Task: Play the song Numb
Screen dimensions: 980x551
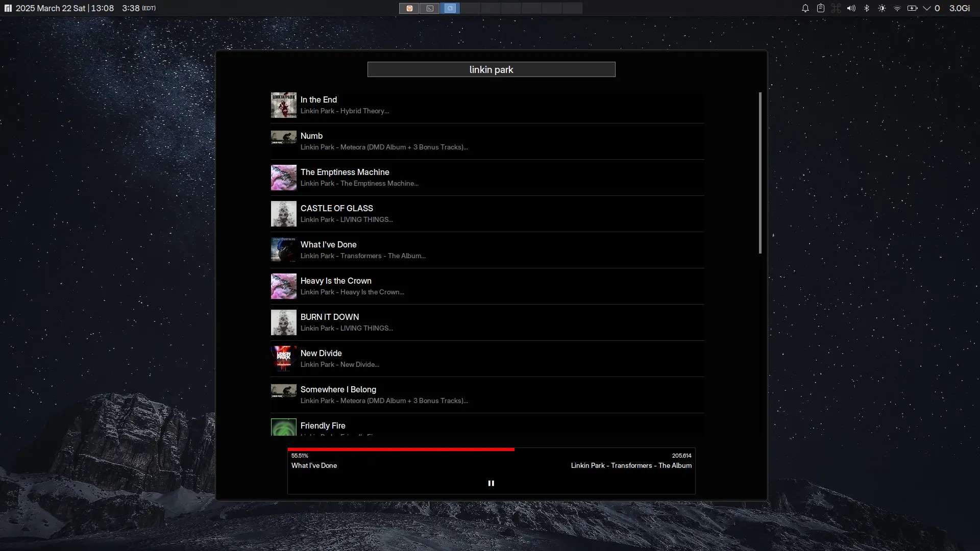Action: tap(311, 136)
